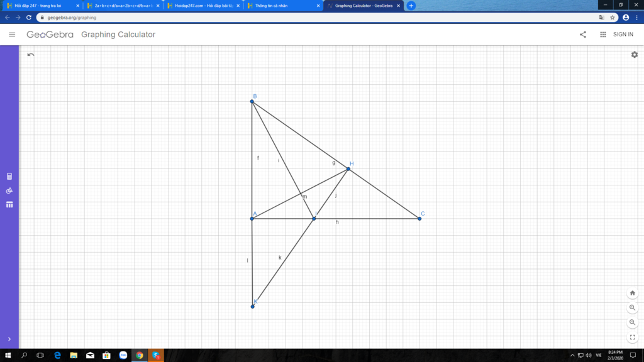The height and width of the screenshot is (362, 644).
Task: Click the segment label f
Action: (258, 158)
